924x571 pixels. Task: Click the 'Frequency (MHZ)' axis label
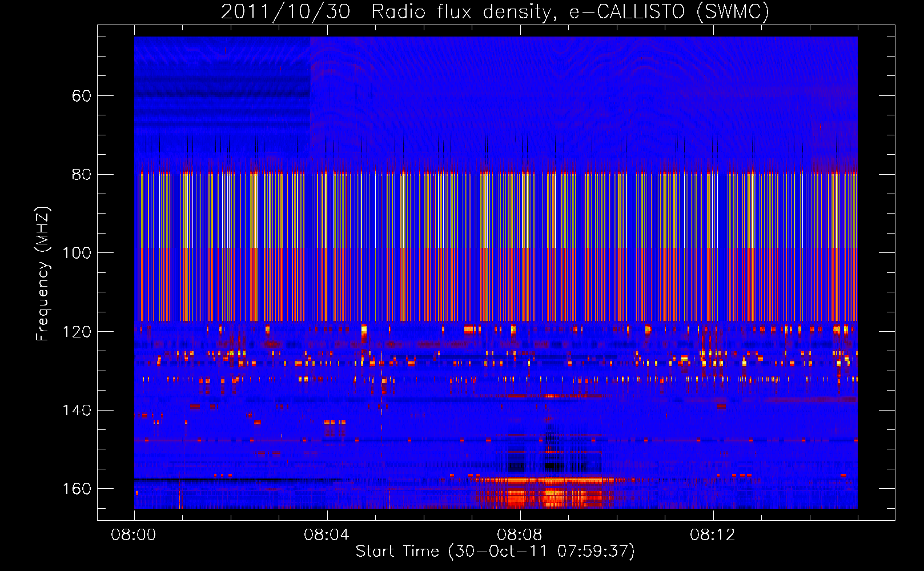pos(43,274)
